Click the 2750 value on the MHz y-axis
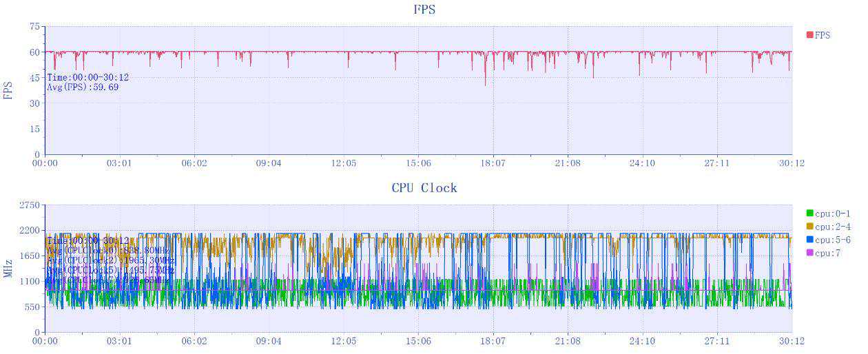The height and width of the screenshot is (354, 868). 30,205
